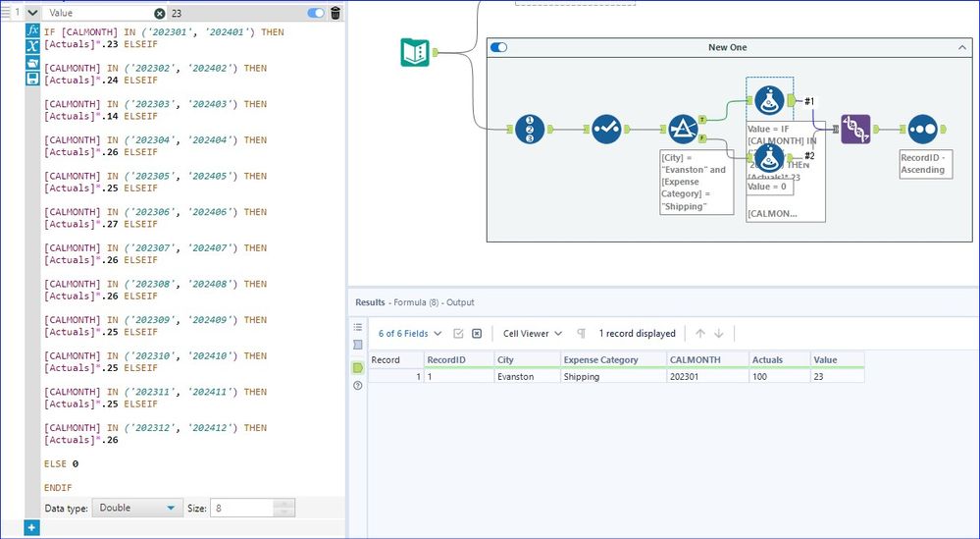Select the Input Data tool on canvas
The image size is (980, 539).
415,52
